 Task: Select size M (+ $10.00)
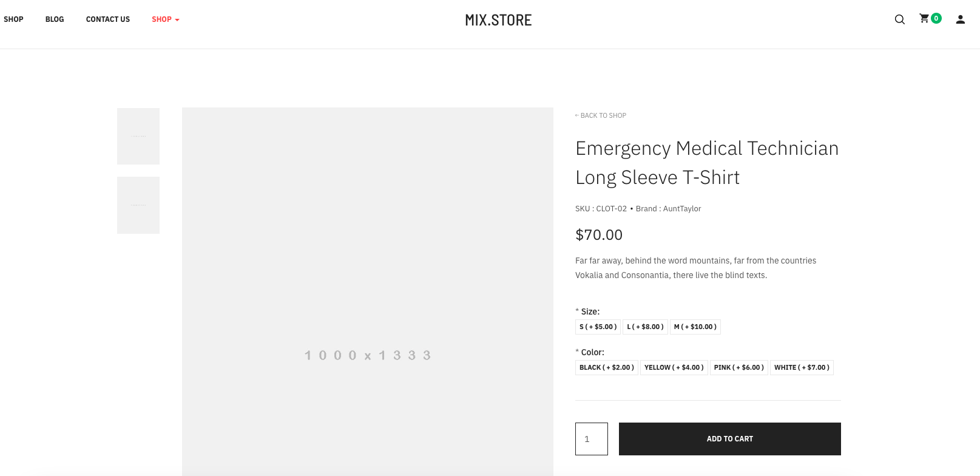click(x=695, y=327)
